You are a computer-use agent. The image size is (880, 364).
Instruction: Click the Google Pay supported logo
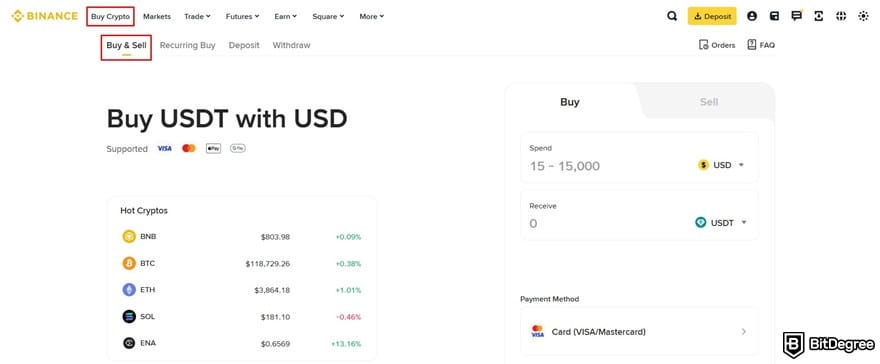click(x=238, y=149)
